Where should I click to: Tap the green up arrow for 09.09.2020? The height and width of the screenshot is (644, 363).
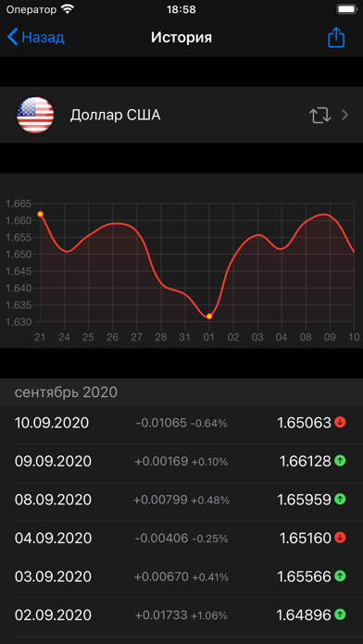pyautogui.click(x=340, y=461)
